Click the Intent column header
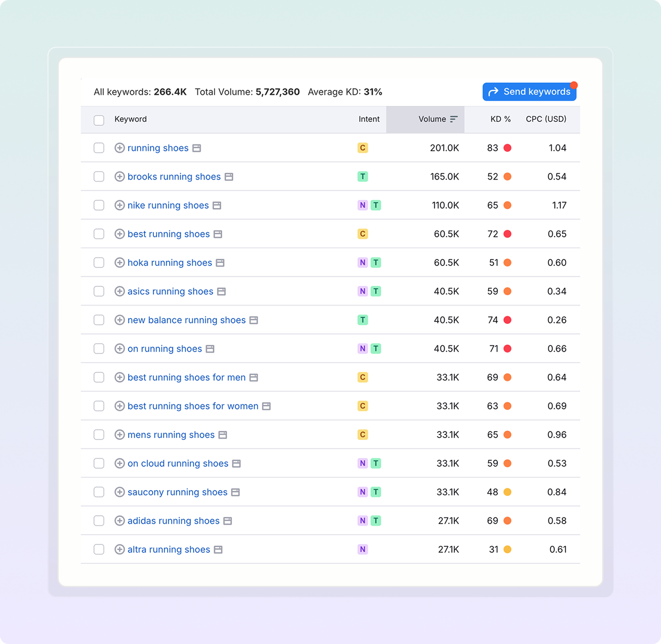 tap(369, 119)
